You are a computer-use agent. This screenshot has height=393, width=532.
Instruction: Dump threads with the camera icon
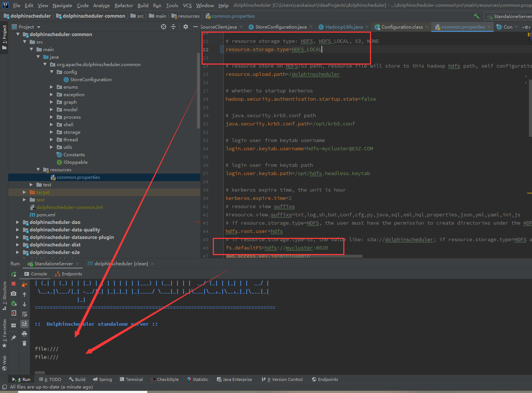point(14,293)
